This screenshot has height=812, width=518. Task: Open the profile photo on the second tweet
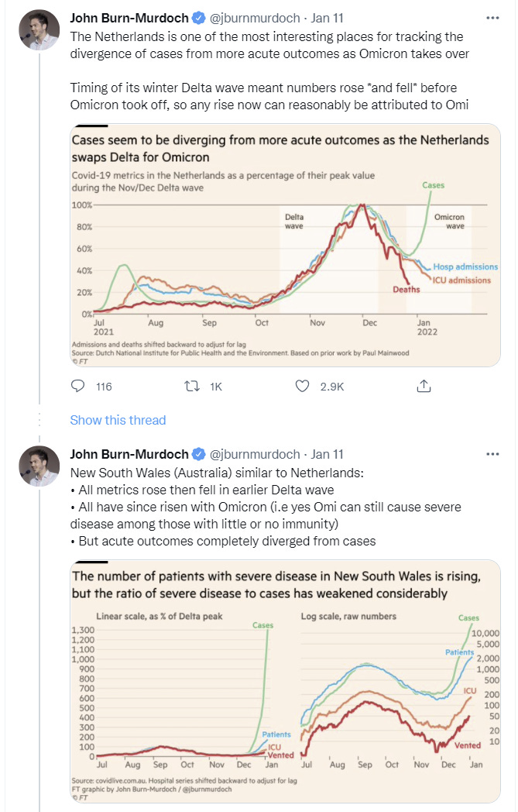39,466
